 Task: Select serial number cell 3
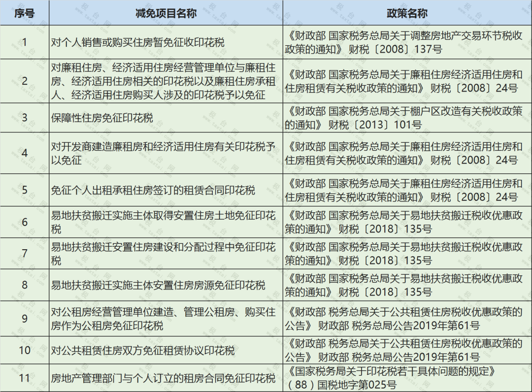pyautogui.click(x=25, y=118)
